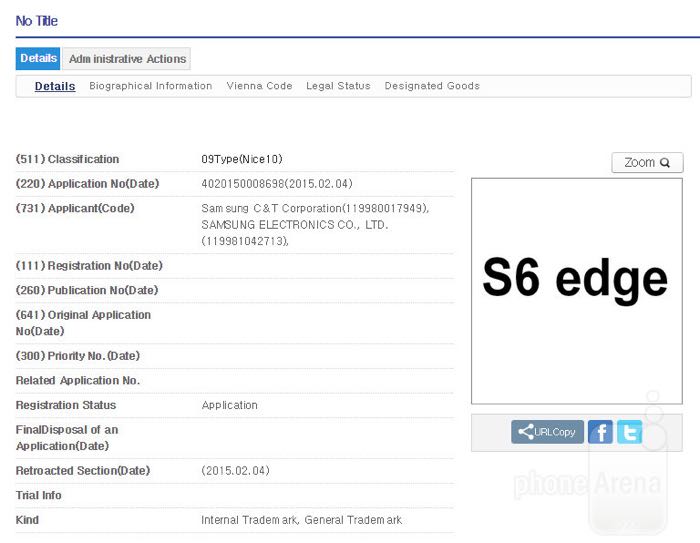
Task: Click the '(220) Application No(Date)' label
Action: pos(88,184)
